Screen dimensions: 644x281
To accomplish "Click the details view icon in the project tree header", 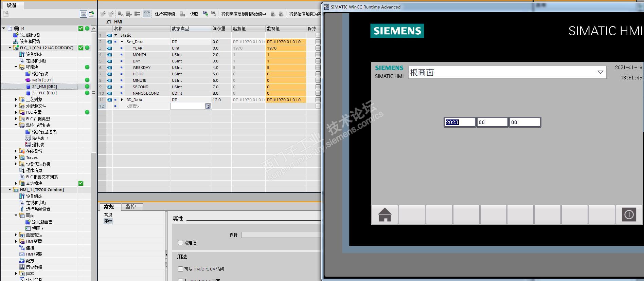I will [83, 14].
